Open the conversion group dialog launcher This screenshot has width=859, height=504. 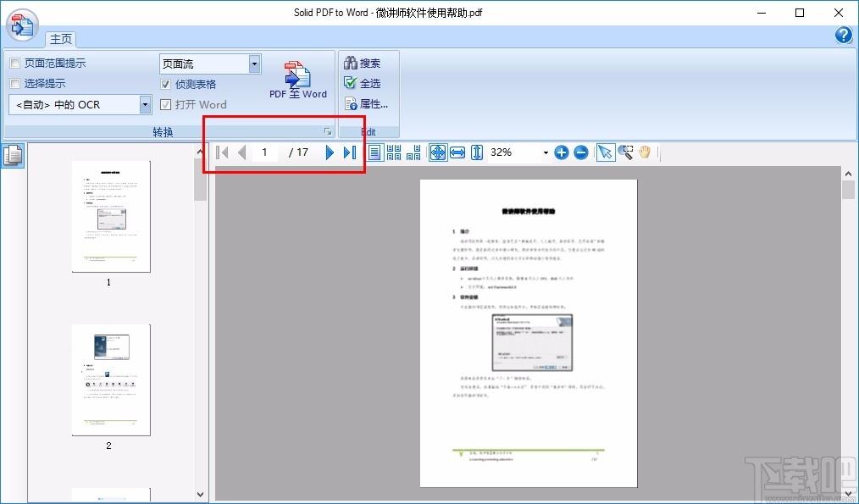328,131
